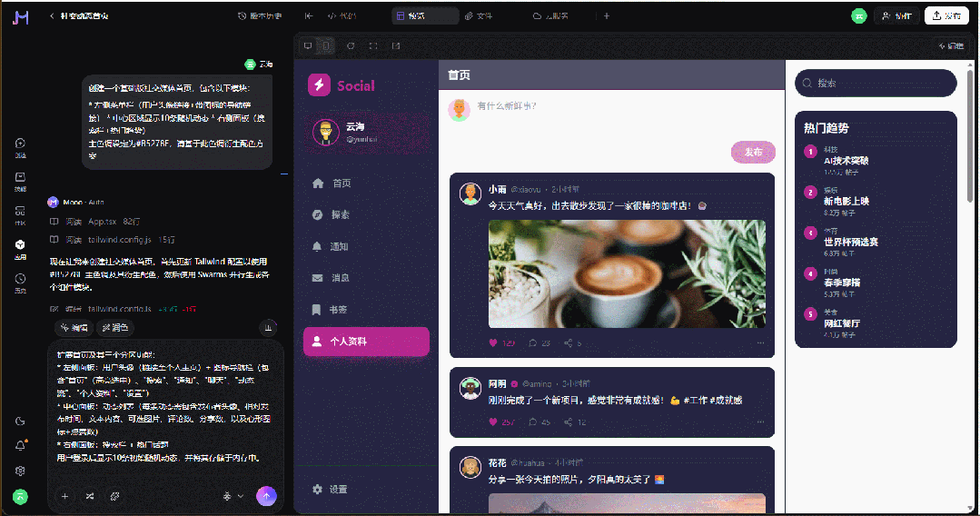Image resolution: width=980 pixels, height=516 pixels.
Task: Refresh the preview
Action: [351, 45]
